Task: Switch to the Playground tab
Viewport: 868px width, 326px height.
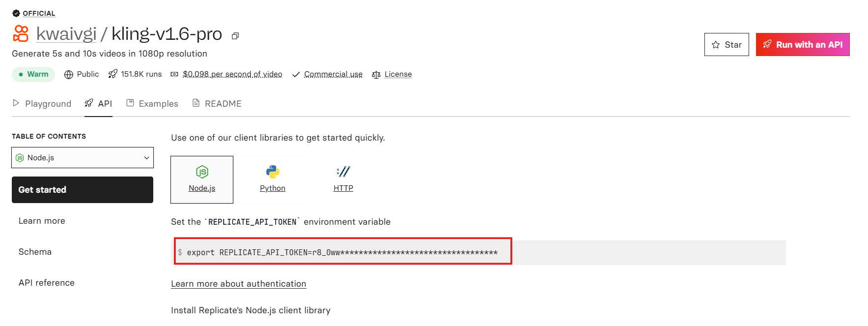Action: click(42, 104)
